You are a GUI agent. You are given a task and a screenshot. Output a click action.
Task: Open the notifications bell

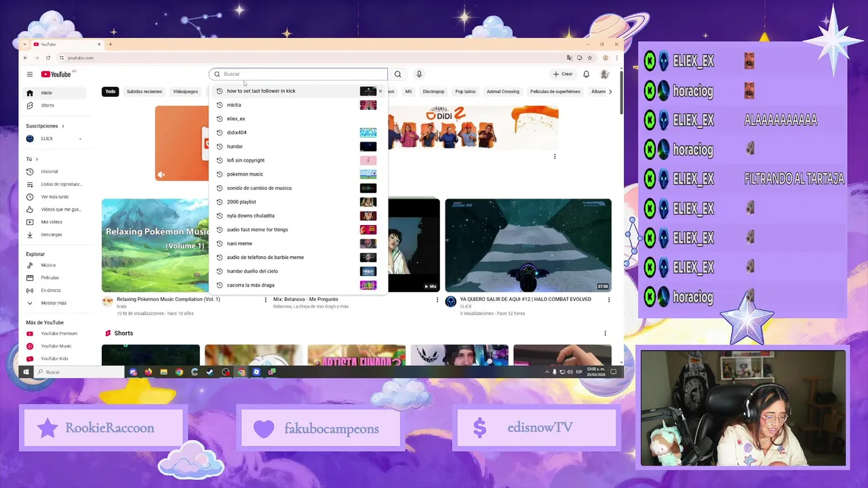point(586,74)
